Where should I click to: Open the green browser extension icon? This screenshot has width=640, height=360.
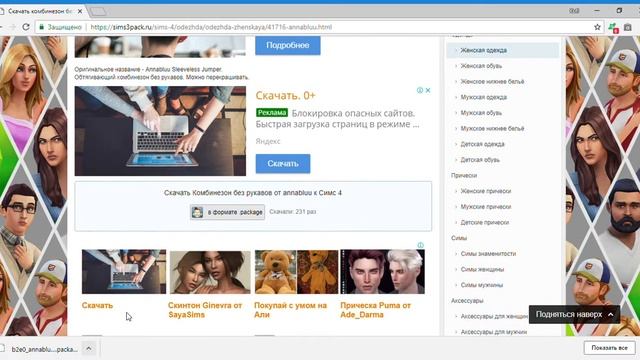(613, 27)
